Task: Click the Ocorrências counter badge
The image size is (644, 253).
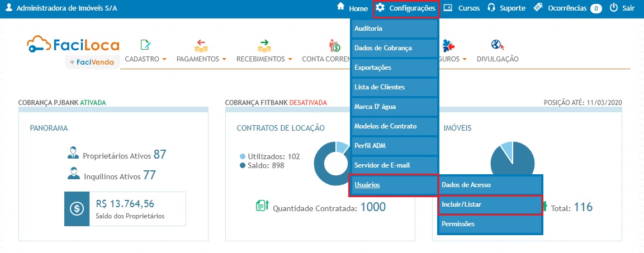Action: click(596, 8)
